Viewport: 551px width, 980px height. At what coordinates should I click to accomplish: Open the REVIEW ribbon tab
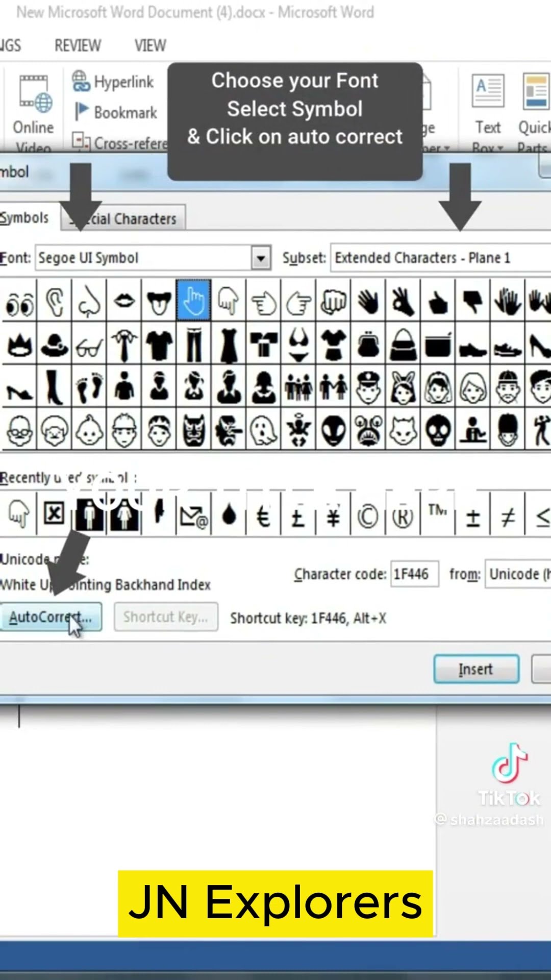(78, 45)
